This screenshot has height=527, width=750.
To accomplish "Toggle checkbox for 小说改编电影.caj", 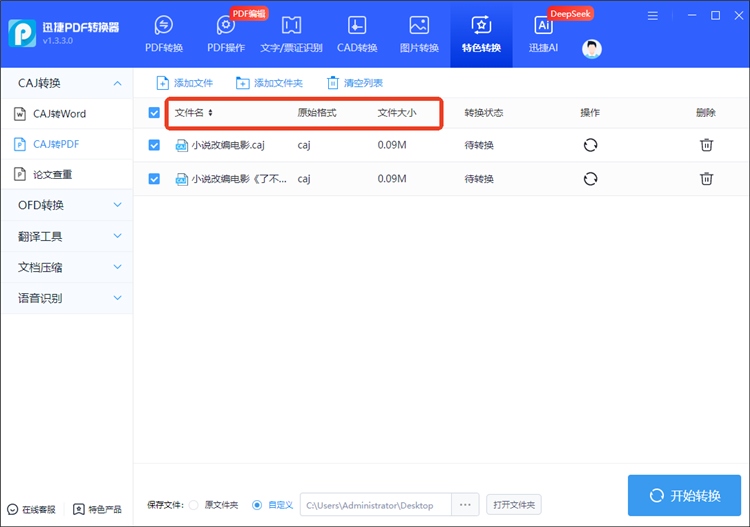I will pos(154,145).
